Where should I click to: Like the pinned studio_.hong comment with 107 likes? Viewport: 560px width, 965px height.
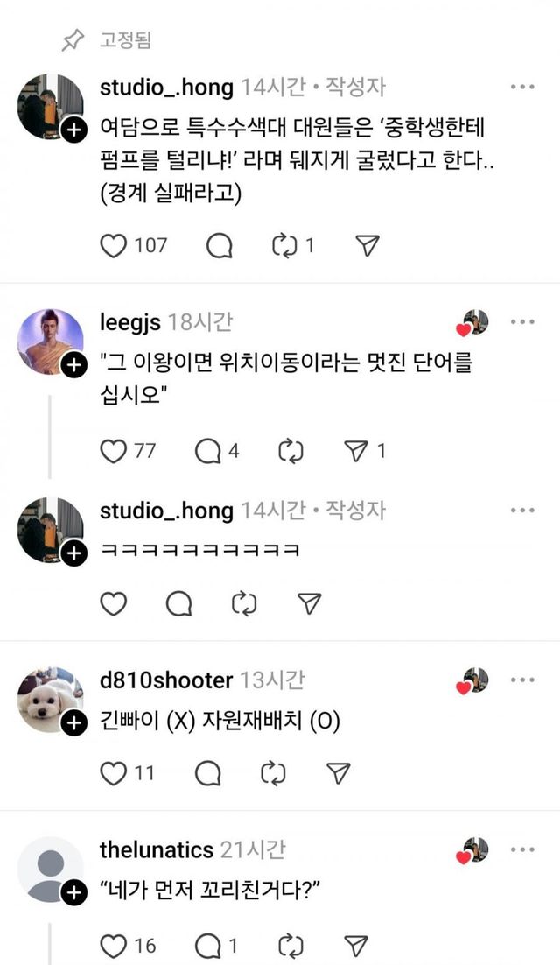(x=114, y=246)
